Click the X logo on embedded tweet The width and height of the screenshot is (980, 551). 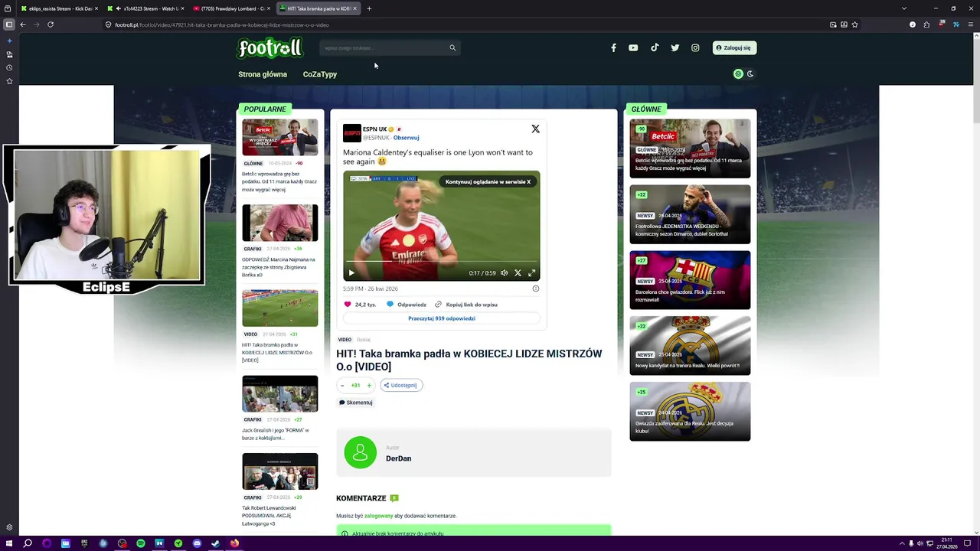[x=535, y=129]
